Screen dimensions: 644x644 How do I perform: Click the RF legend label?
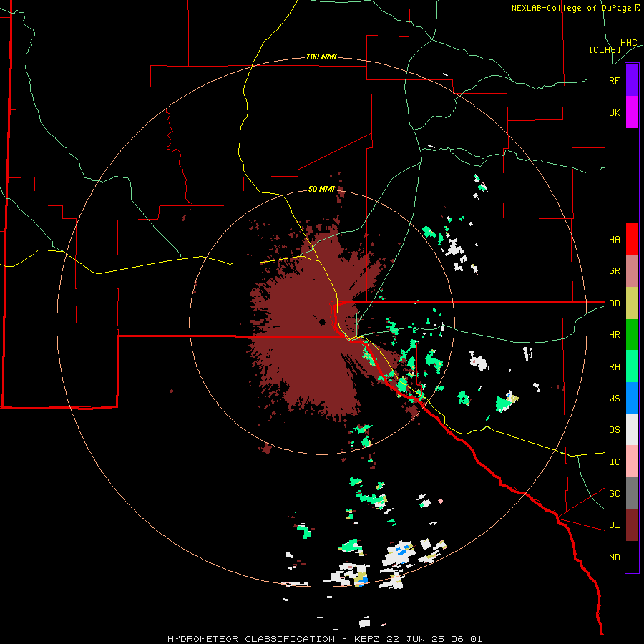click(x=615, y=80)
